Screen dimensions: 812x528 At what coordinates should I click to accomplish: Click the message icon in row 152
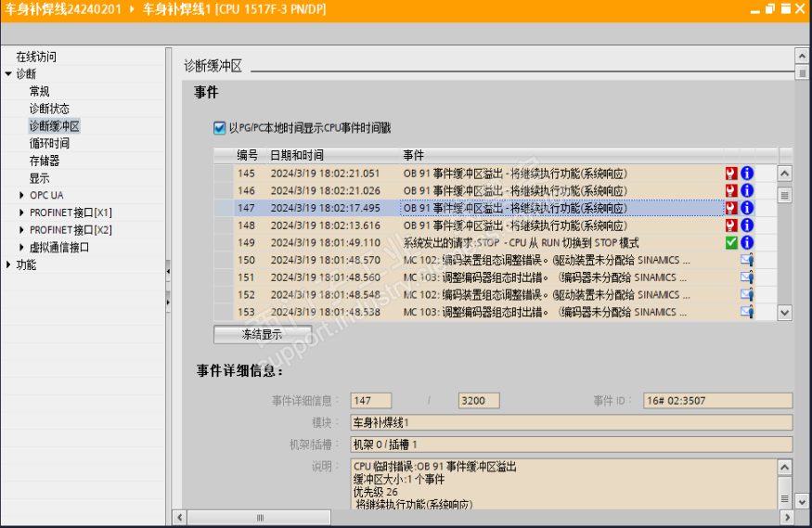(x=747, y=294)
